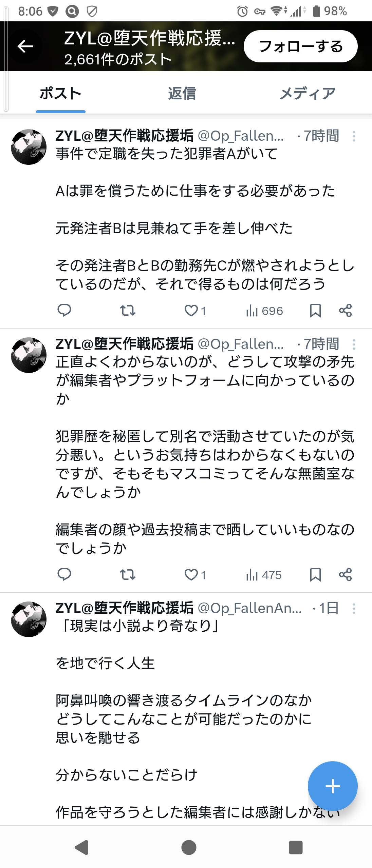
Task: Tap the back arrow in the header
Action: click(25, 46)
